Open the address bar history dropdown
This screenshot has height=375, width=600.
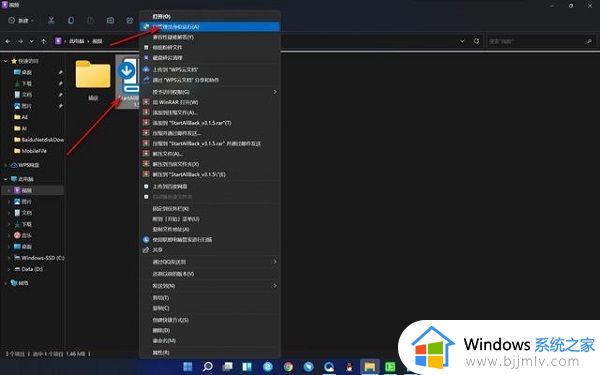[x=462, y=41]
